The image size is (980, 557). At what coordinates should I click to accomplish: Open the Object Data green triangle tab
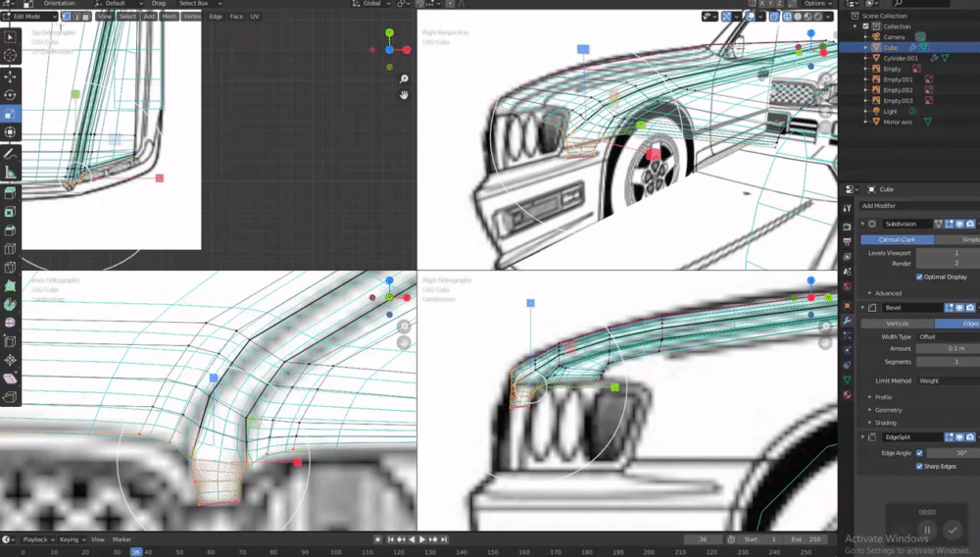pos(847,380)
